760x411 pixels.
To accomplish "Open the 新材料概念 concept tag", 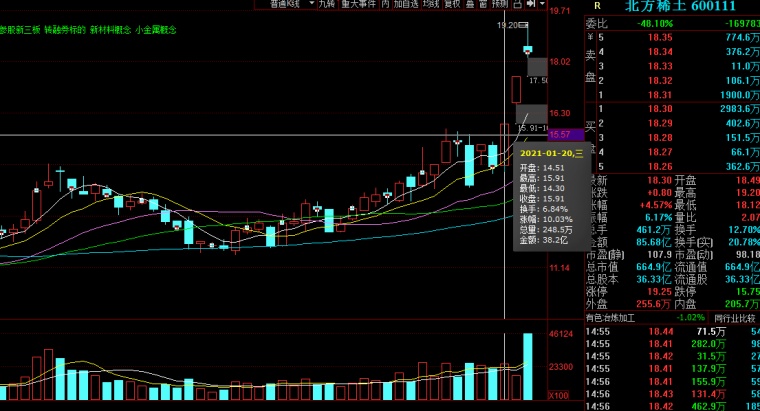I will (x=112, y=31).
